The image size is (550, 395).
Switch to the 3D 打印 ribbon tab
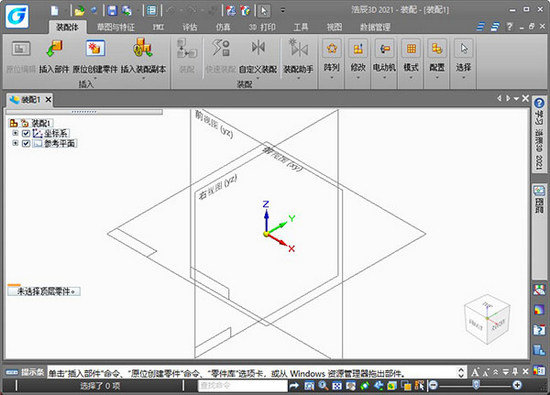point(262,27)
